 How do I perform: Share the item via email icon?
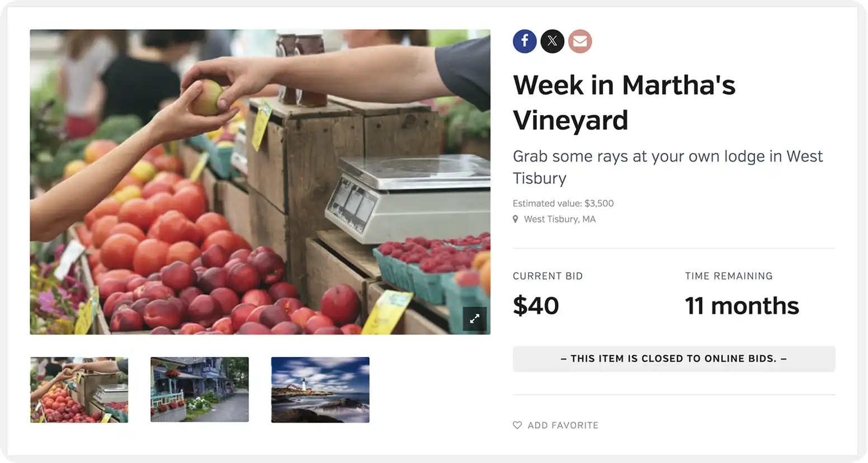[580, 41]
